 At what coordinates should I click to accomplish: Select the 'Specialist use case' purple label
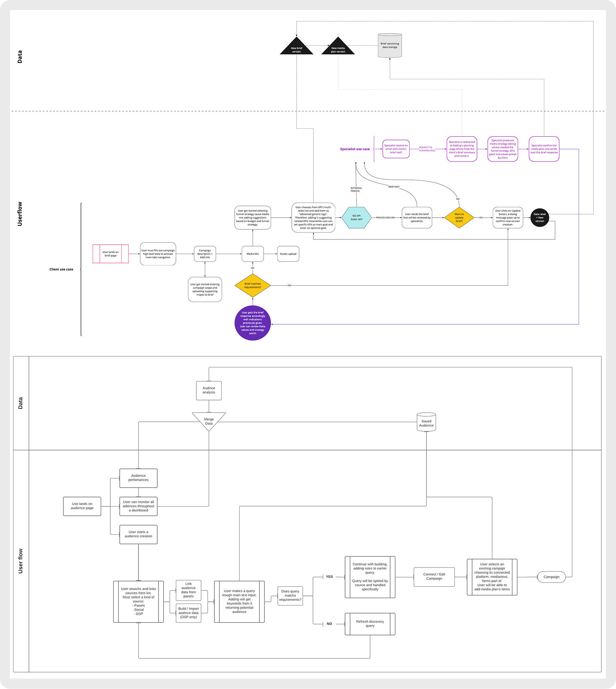[x=355, y=149]
